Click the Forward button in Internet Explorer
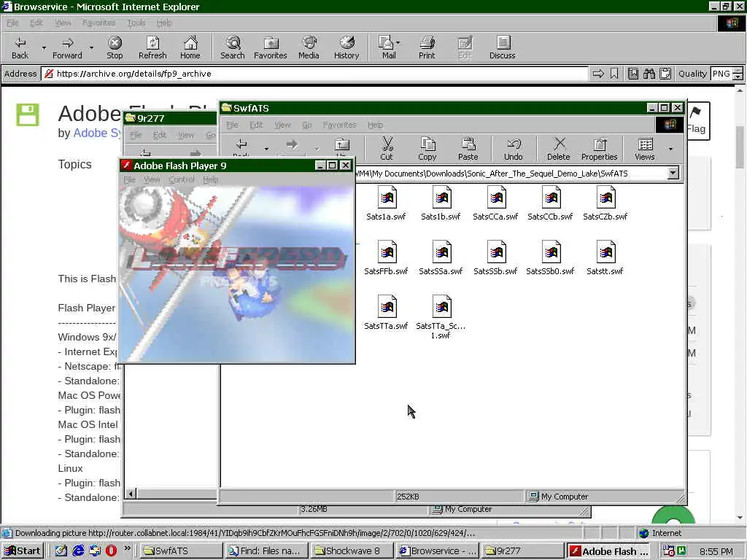The height and width of the screenshot is (560, 747). point(67,47)
